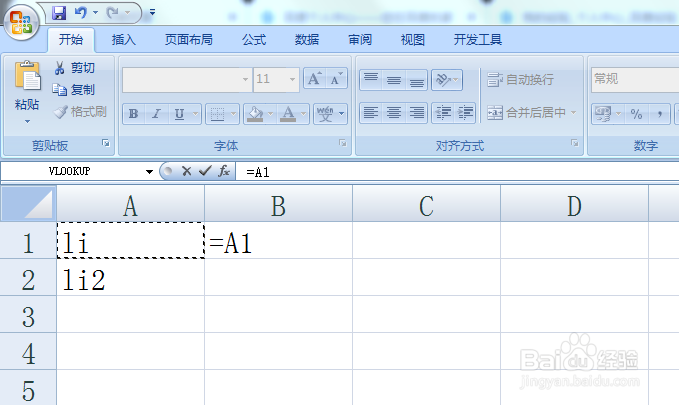Align text to bottom of cell

417,80
